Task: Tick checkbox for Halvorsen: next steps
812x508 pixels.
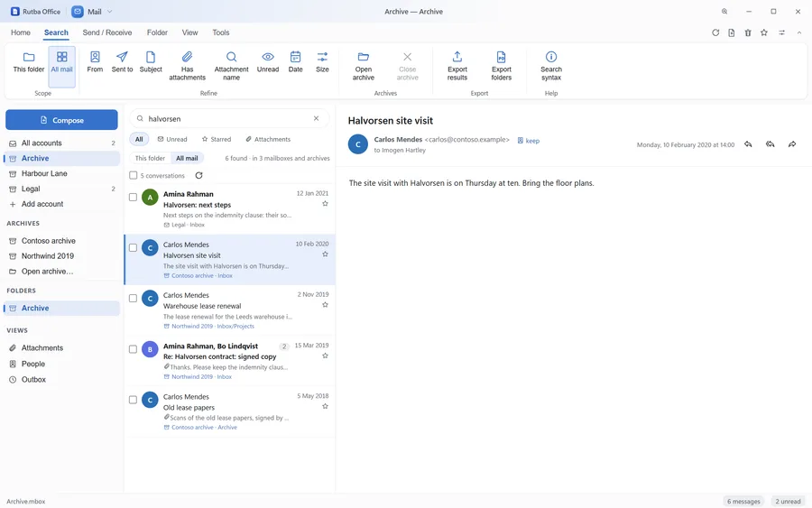Action: click(134, 198)
